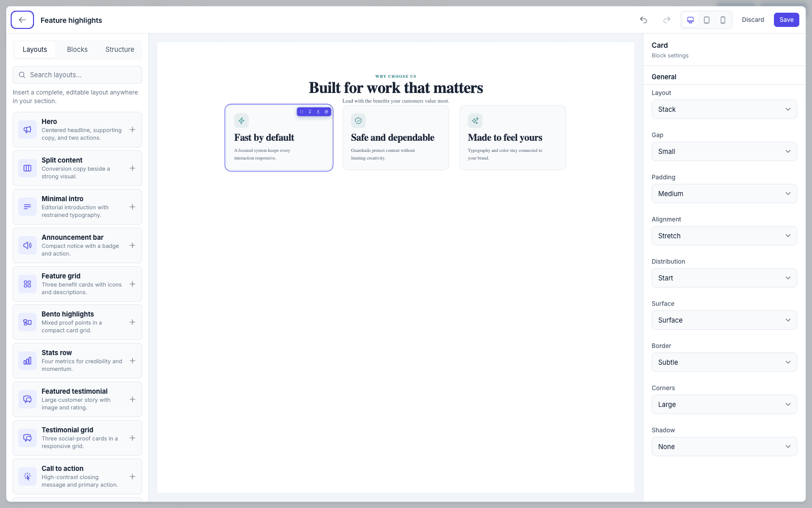Click the bar chart icon of Stats row
Screen dimensions: 812x508
pos(27,361)
